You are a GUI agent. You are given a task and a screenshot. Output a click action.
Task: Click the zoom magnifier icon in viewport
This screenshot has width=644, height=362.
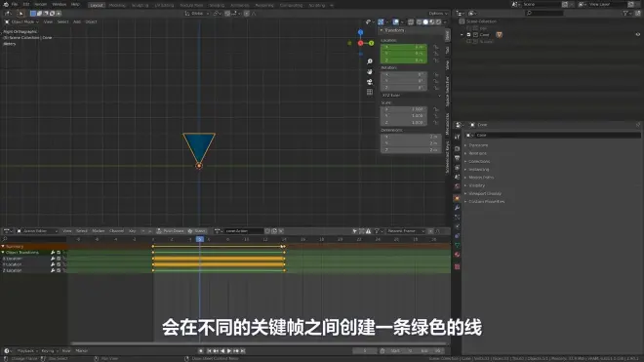370,61
